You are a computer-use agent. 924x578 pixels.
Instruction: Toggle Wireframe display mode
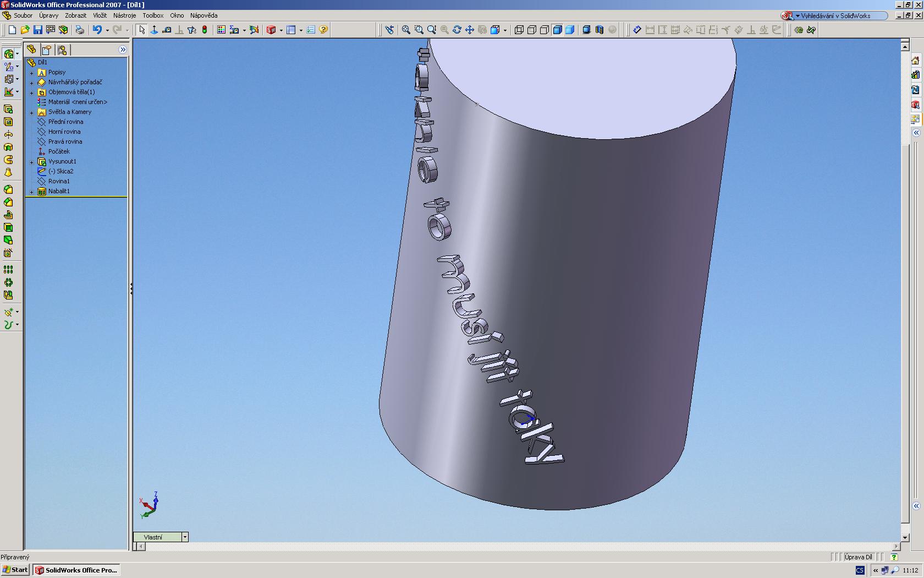click(x=519, y=30)
